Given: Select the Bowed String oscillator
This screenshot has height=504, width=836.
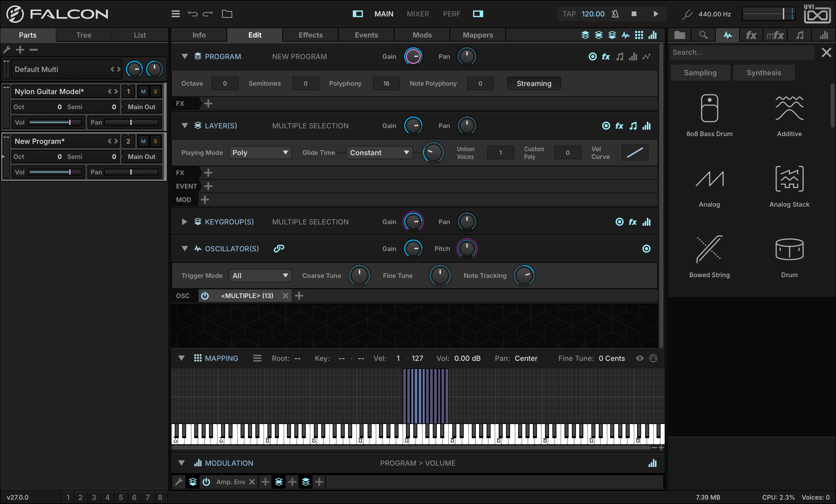Looking at the screenshot, I should 709,256.
